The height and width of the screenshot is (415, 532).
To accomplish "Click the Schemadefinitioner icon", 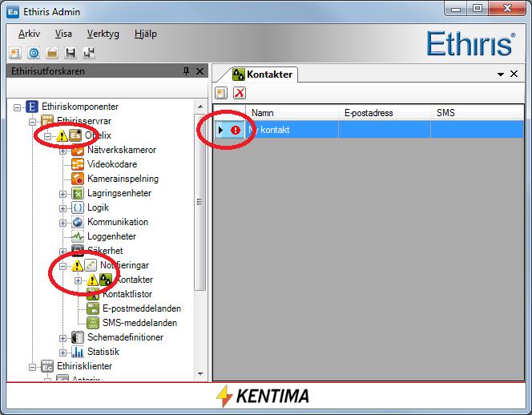I will pos(78,337).
